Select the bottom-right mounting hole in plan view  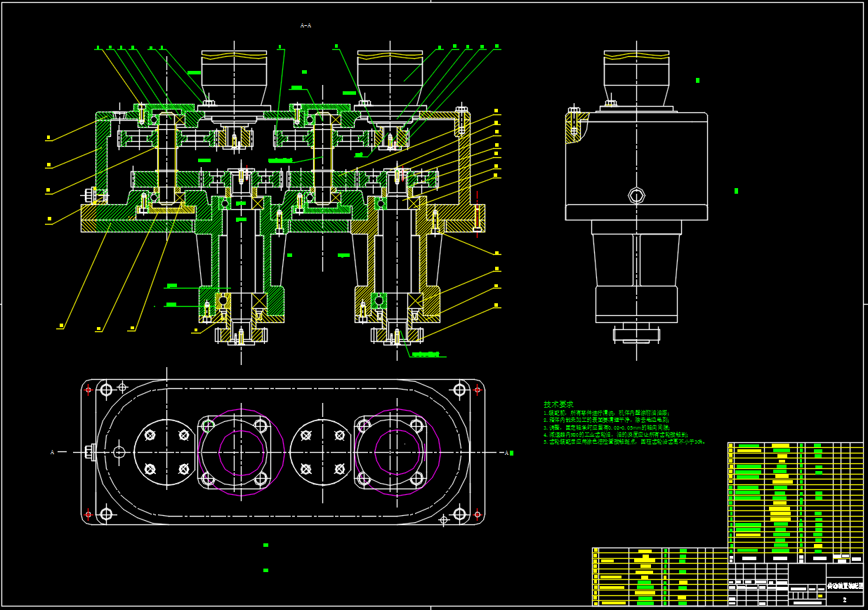(460, 514)
